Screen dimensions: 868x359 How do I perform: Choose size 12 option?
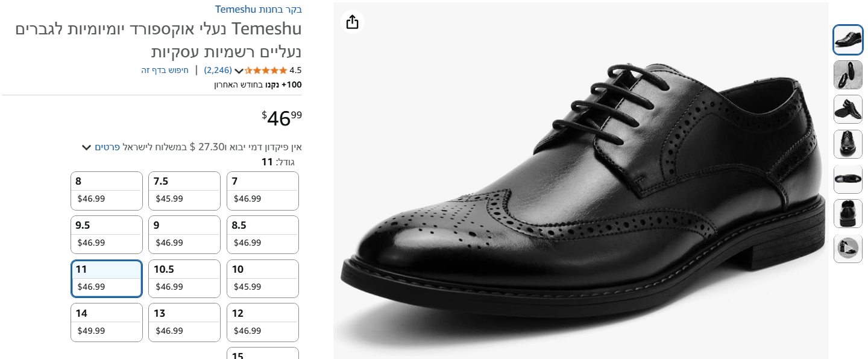point(262,322)
